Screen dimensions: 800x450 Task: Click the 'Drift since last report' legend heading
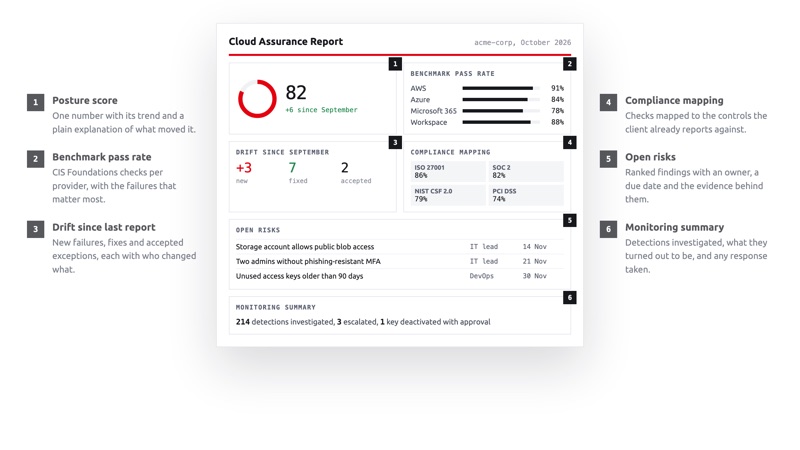point(104,228)
